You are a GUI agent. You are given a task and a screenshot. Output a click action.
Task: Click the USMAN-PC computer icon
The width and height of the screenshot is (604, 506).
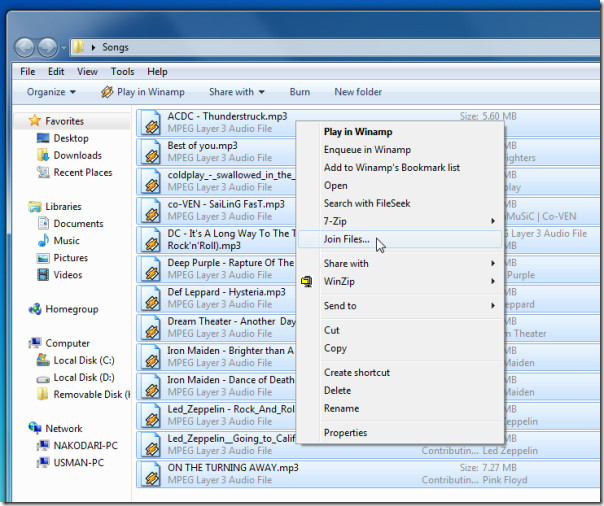tap(43, 462)
